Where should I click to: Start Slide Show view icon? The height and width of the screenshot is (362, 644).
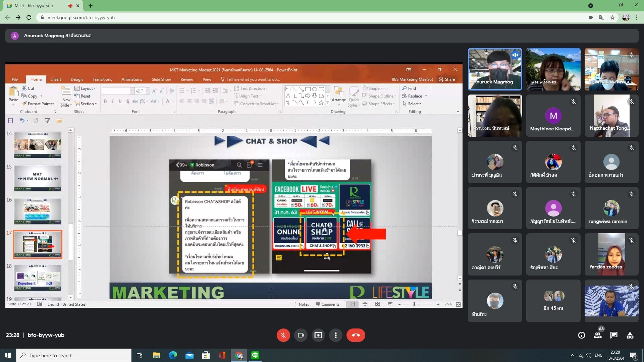point(390,304)
